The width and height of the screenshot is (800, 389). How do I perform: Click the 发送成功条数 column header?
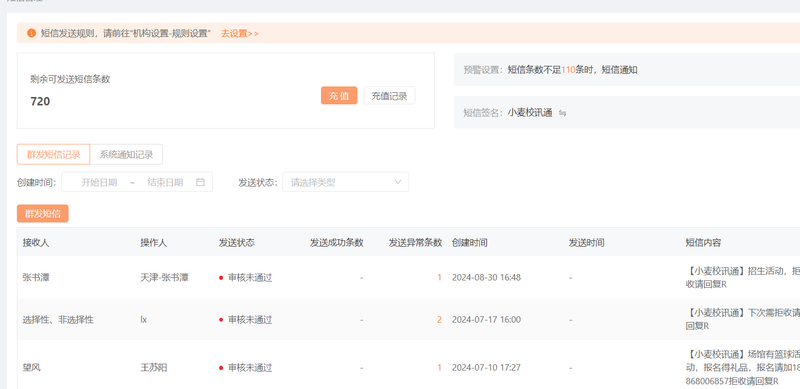[337, 243]
